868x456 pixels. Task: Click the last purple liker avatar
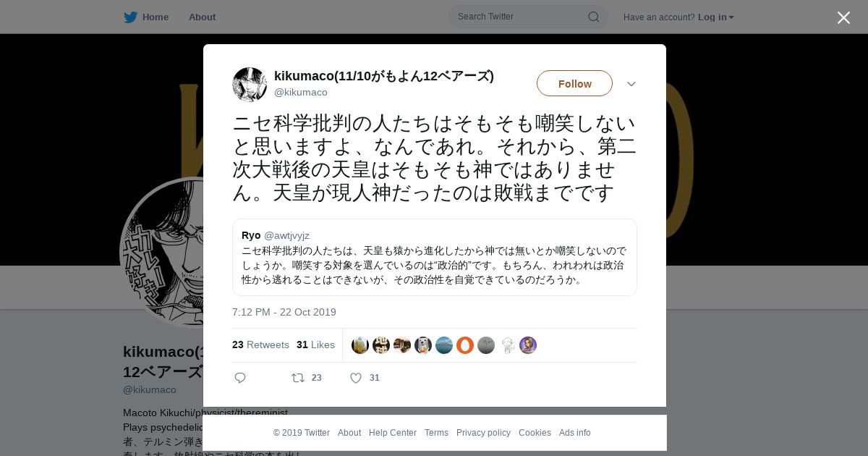point(528,345)
